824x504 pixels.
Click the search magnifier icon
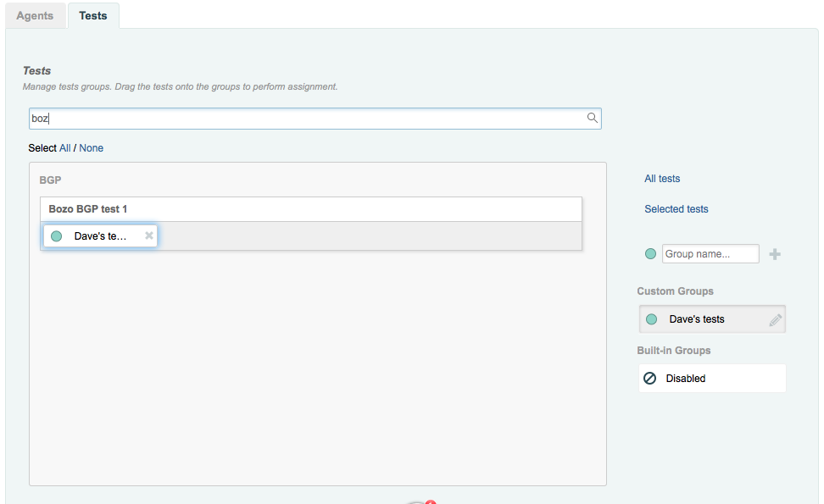pyautogui.click(x=593, y=118)
